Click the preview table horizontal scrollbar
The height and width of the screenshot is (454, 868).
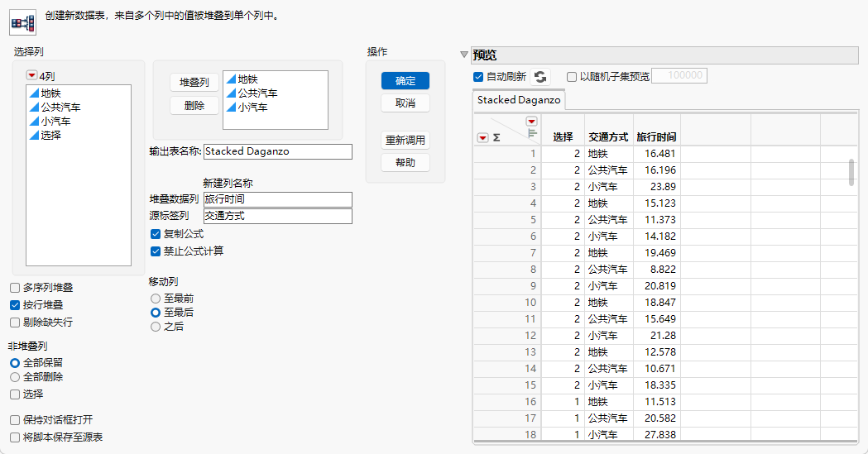665,442
